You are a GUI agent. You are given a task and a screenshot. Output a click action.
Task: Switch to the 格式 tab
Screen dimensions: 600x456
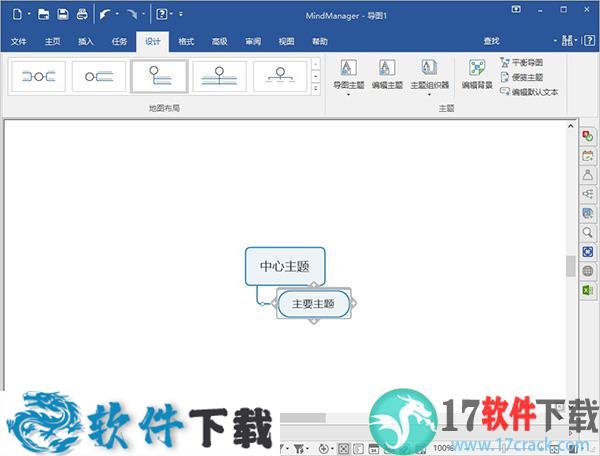pos(186,41)
